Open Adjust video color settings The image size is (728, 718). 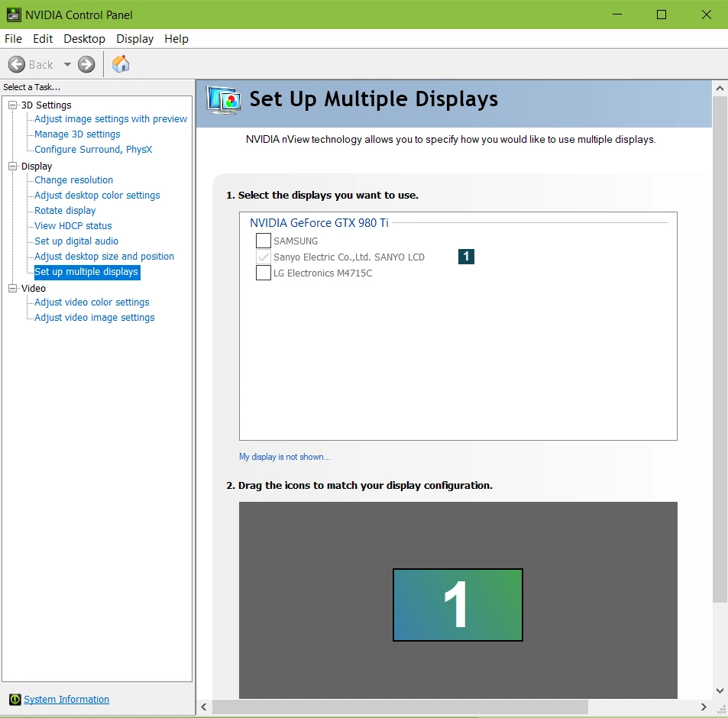pos(92,302)
